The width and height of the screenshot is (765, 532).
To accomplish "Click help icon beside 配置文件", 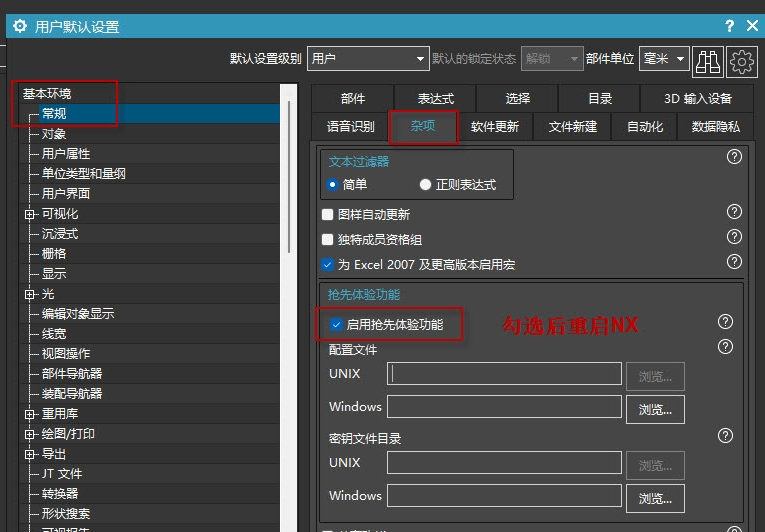I will pos(725,347).
